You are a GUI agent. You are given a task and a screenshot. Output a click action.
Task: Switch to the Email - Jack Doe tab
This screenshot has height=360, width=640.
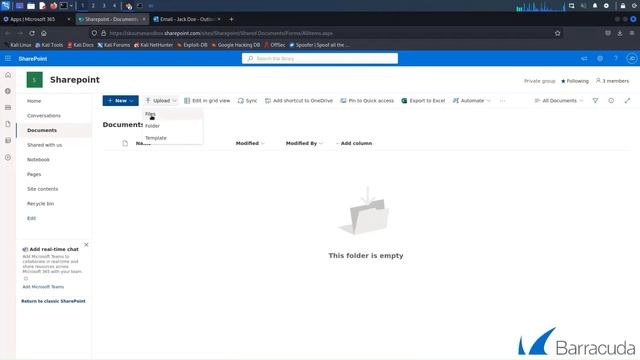[188, 19]
